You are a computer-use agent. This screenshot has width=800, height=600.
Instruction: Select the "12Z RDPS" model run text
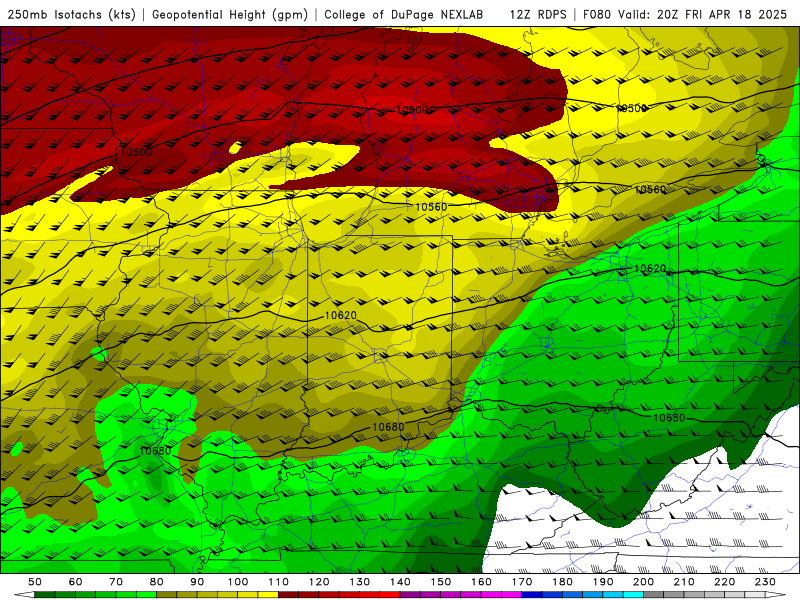point(538,15)
